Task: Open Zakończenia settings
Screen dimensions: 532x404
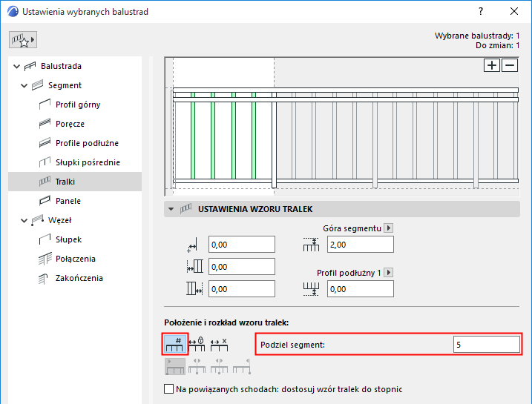Action: (79, 278)
